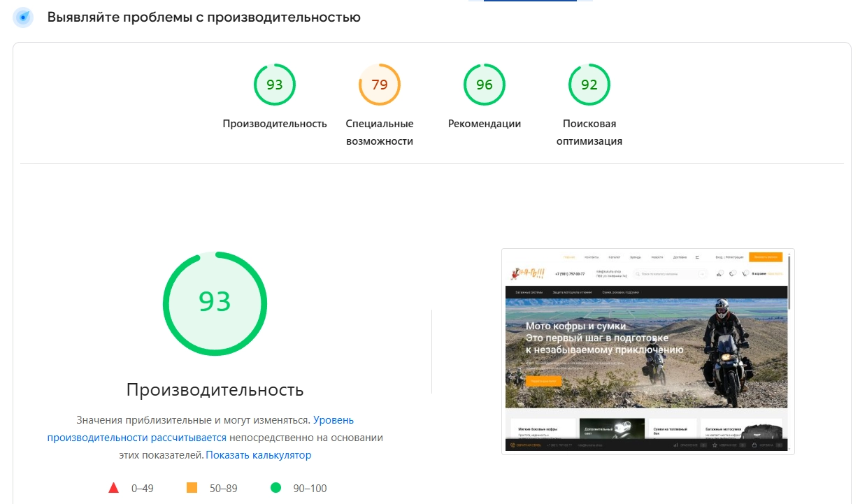Click the large 93 performance gauge

215,303
